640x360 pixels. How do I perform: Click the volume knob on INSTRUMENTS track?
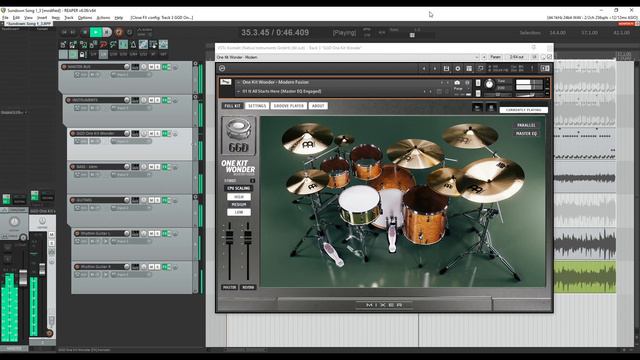click(x=127, y=100)
